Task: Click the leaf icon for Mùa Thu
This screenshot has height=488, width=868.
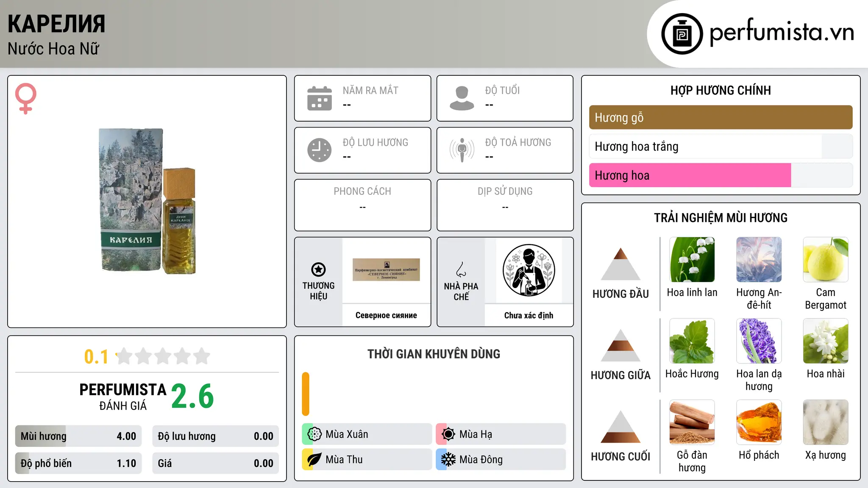Action: click(314, 460)
